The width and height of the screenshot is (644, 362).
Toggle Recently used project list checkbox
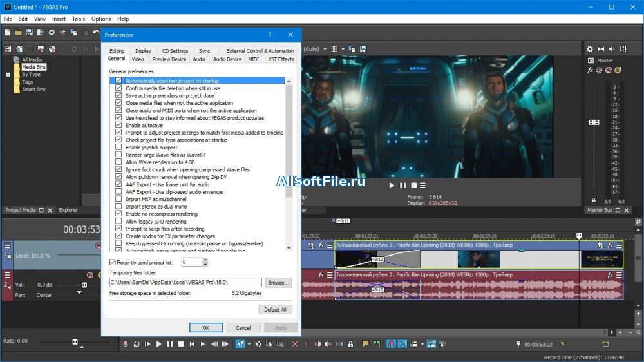pyautogui.click(x=113, y=262)
